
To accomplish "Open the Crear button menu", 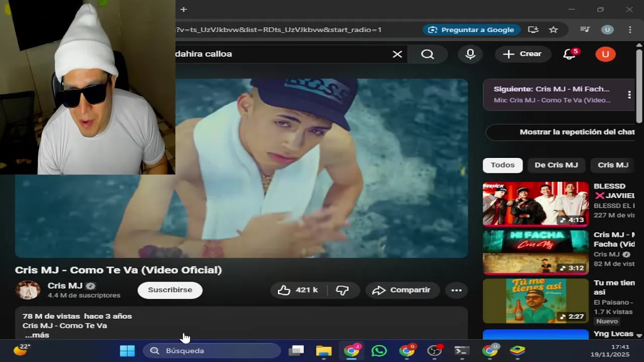I will pyautogui.click(x=522, y=54).
